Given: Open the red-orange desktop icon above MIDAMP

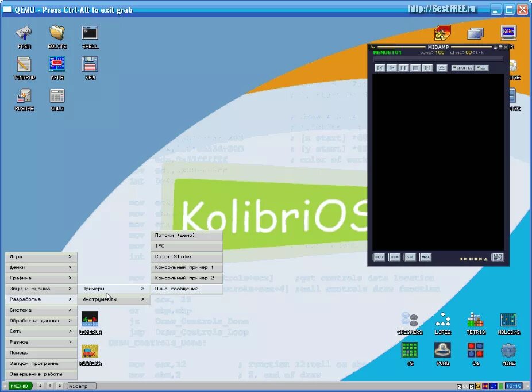Looking at the screenshot, I should (x=442, y=33).
